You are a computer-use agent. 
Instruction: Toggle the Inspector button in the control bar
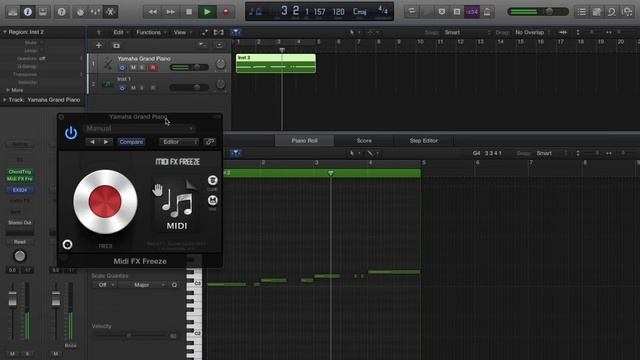(28, 12)
